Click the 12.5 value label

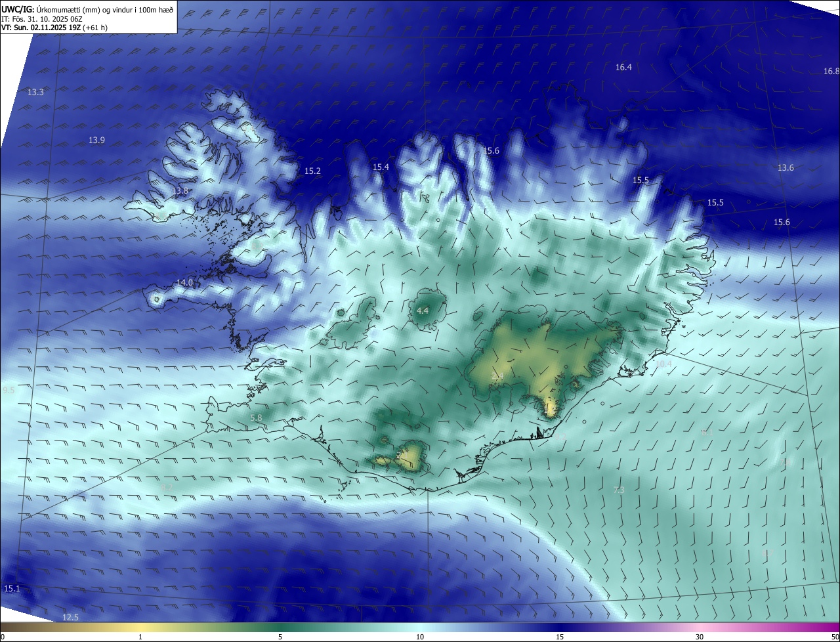(x=70, y=617)
